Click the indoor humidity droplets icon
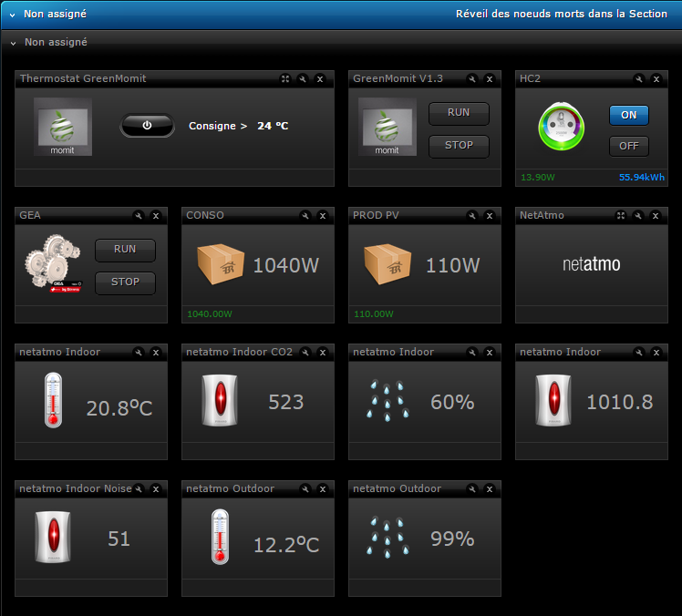This screenshot has width=682, height=616. tap(387, 401)
